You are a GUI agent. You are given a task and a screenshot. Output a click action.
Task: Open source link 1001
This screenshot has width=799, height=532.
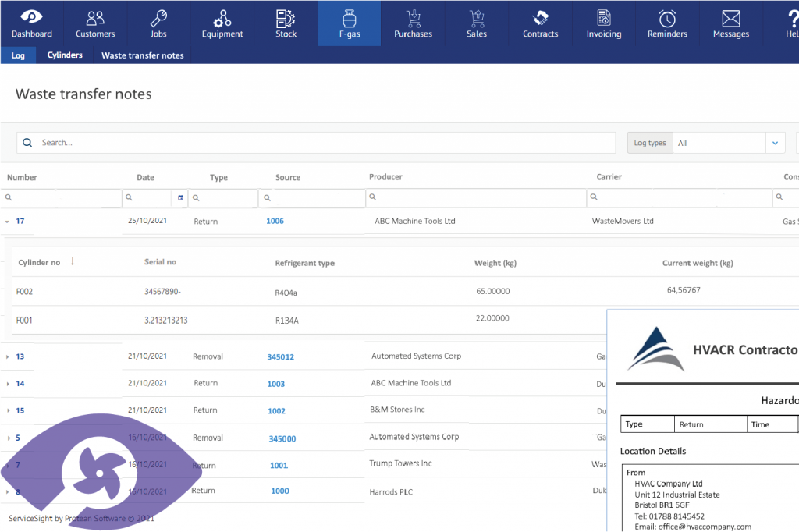pyautogui.click(x=279, y=466)
